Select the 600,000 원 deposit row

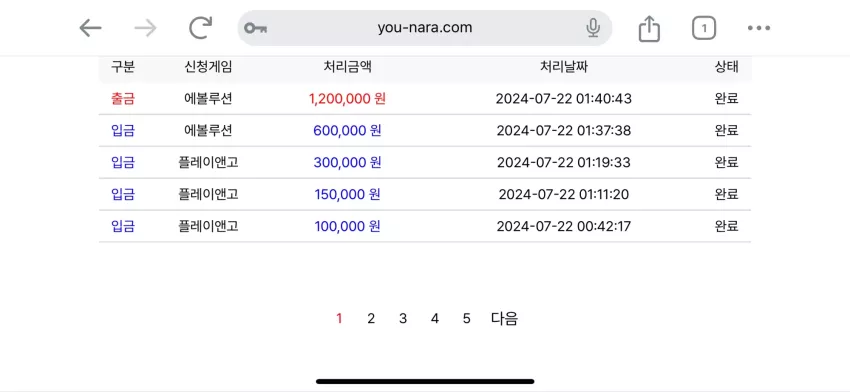click(425, 131)
